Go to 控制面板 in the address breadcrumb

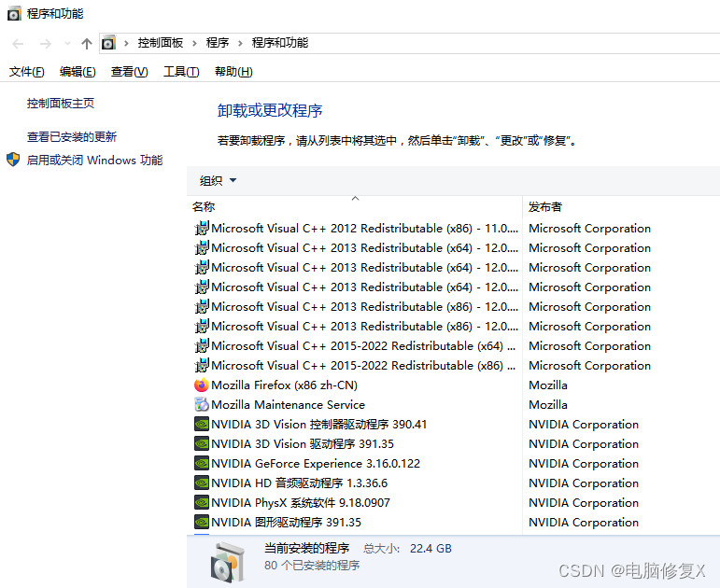[x=161, y=43]
